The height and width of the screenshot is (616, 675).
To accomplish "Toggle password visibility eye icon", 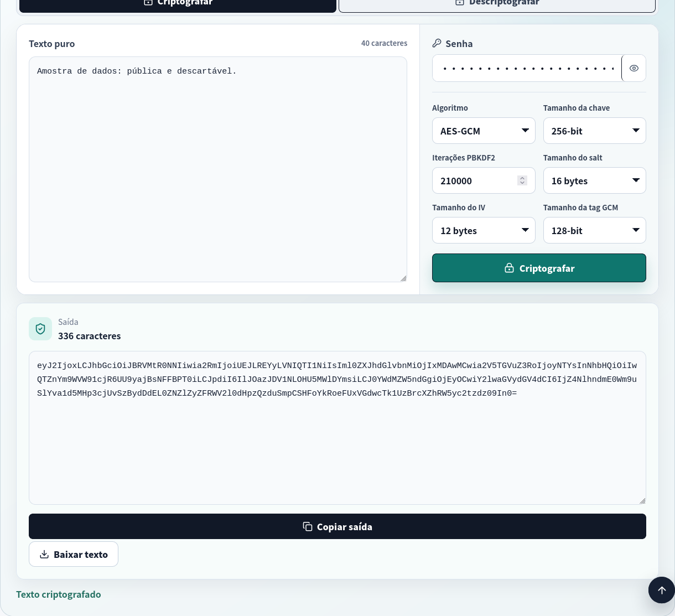I will tap(634, 69).
